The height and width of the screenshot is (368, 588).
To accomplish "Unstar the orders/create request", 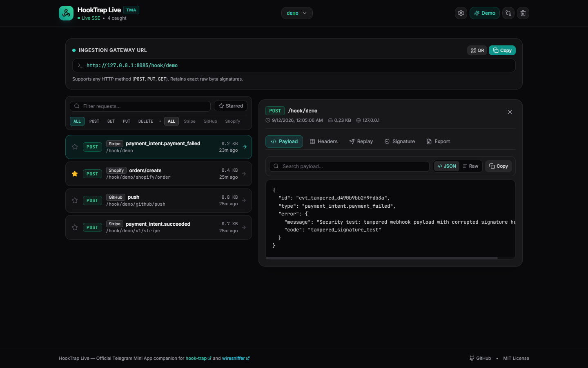I will point(75,174).
